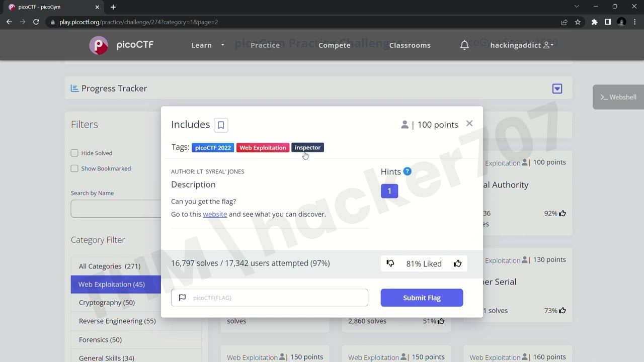Screen dimensions: 644x362
Task: Open the notifications bell
Action: tap(464, 45)
